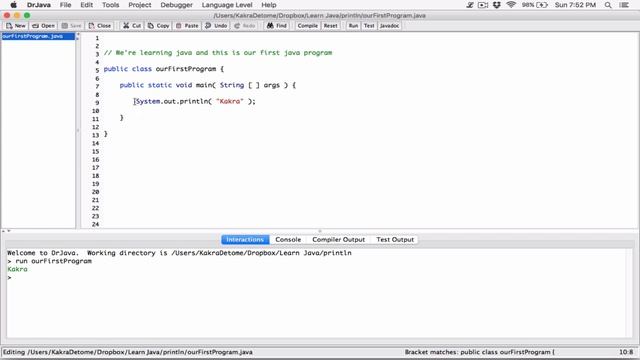Viewport: 640px width, 360px height.
Task: Click the Dropbox icon in the menu bar
Action: [497, 5]
